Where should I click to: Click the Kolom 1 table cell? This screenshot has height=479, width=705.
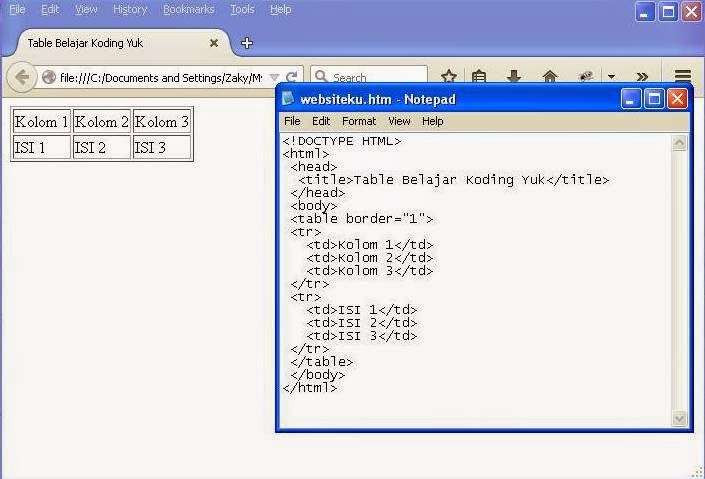(41, 121)
